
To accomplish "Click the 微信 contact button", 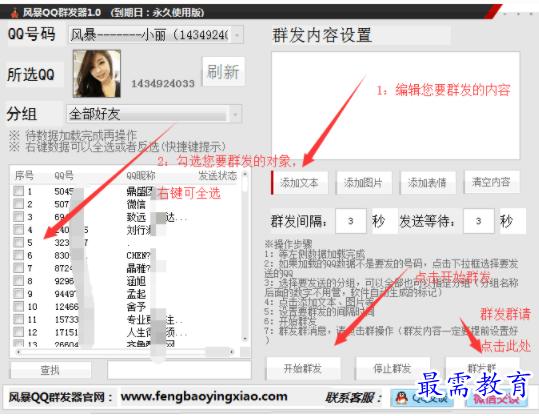I will click(x=497, y=398).
